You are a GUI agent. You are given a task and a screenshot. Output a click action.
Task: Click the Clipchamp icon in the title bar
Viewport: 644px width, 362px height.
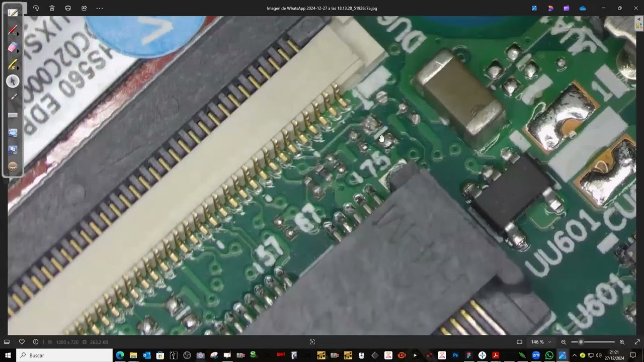pos(567,8)
